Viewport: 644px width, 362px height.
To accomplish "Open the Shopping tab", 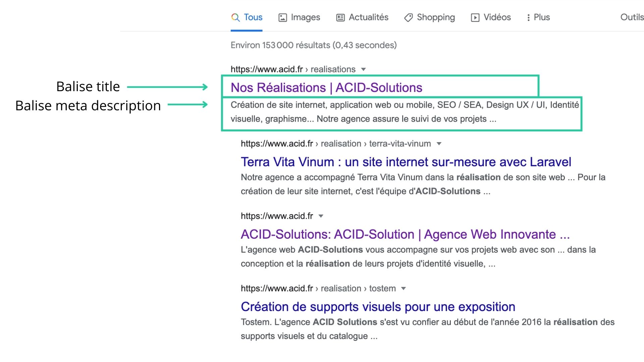I will [430, 17].
